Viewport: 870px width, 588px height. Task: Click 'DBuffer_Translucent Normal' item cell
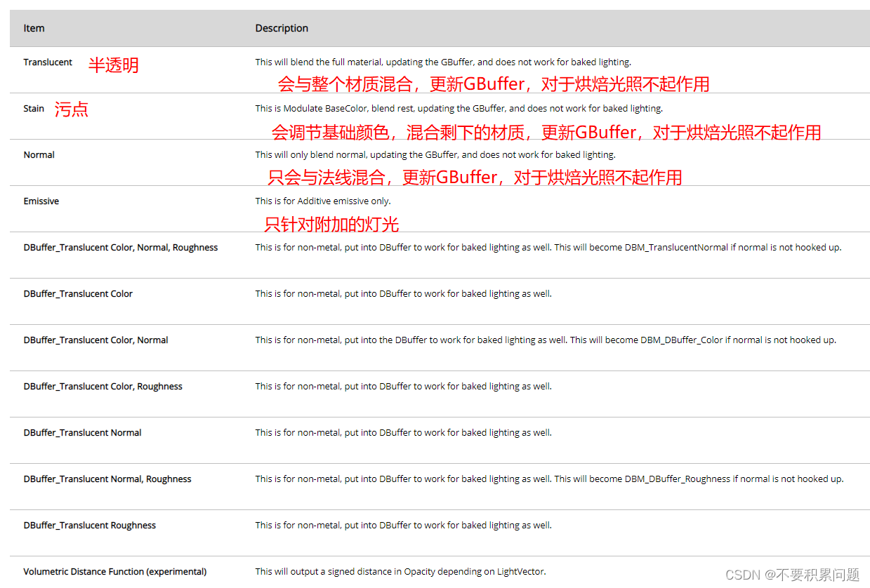82,433
